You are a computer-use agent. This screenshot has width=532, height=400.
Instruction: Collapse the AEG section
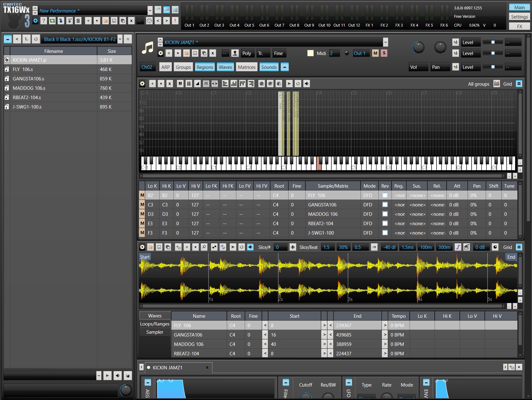pyautogui.click(x=148, y=382)
